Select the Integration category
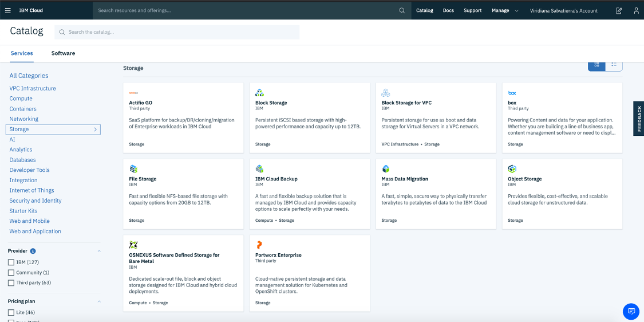 [x=23, y=180]
